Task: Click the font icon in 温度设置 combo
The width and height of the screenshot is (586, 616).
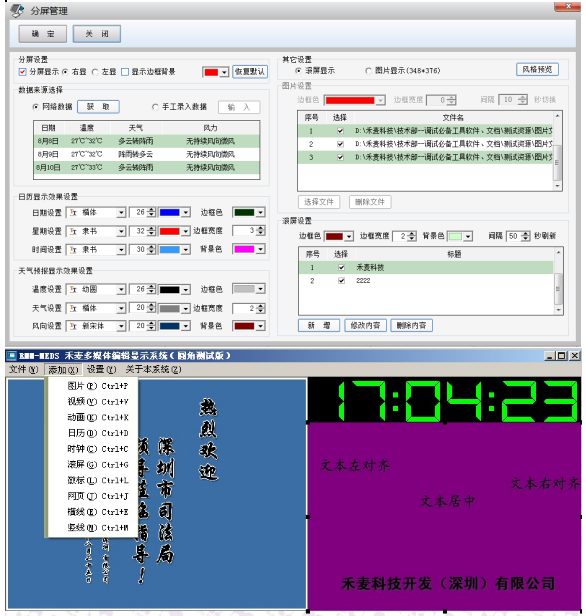Action: 73,290
